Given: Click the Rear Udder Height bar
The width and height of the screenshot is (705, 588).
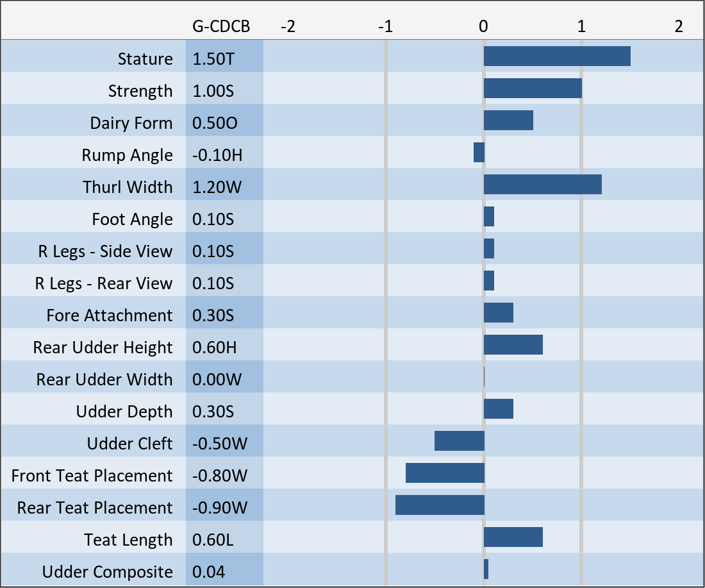Looking at the screenshot, I should coord(513,345).
